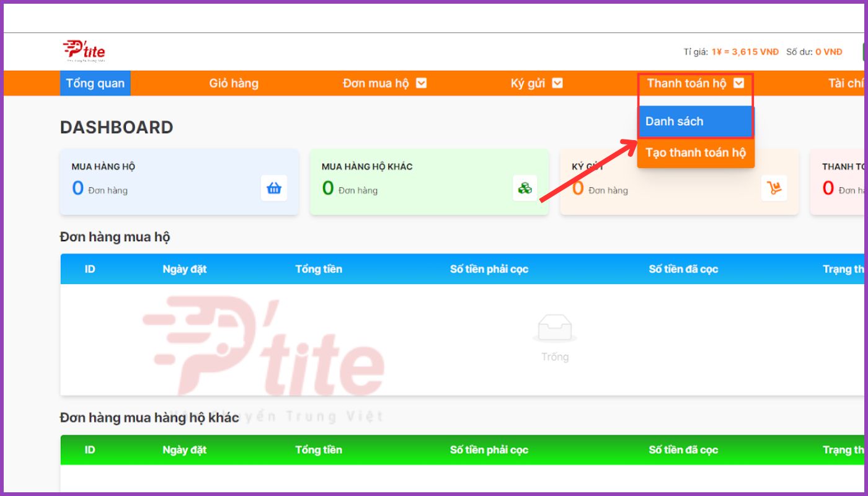868x496 pixels.
Task: Open the Tổng quan tab
Action: point(95,83)
